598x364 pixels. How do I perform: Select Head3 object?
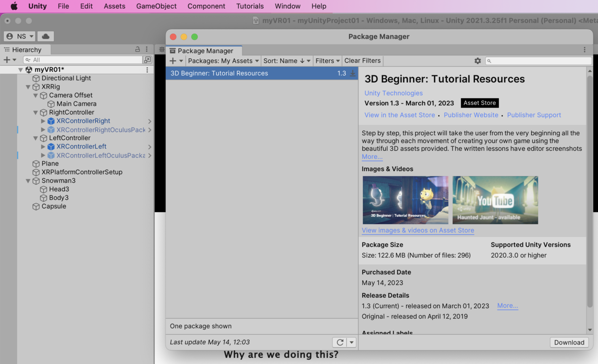pyautogui.click(x=59, y=189)
